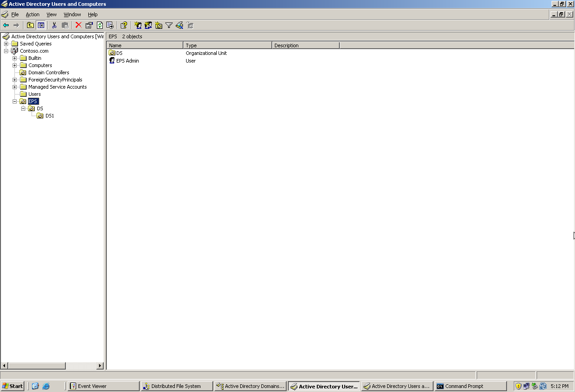Create a new user in the current container
This screenshot has width=575, height=392.
(137, 25)
